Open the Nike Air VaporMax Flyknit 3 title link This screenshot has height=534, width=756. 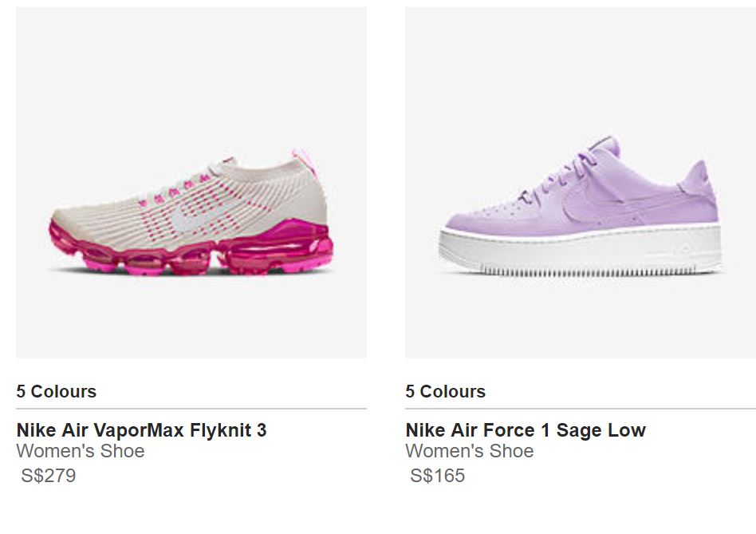click(141, 430)
